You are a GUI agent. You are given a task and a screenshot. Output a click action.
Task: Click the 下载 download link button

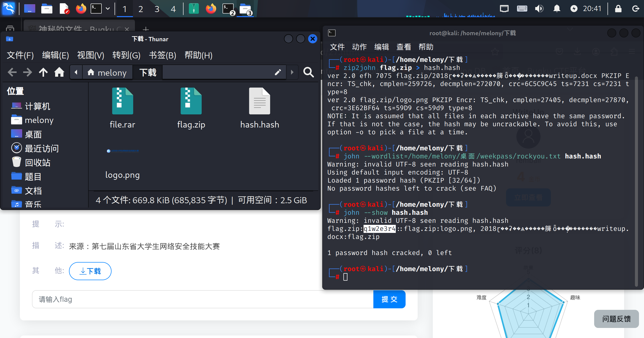tap(90, 271)
